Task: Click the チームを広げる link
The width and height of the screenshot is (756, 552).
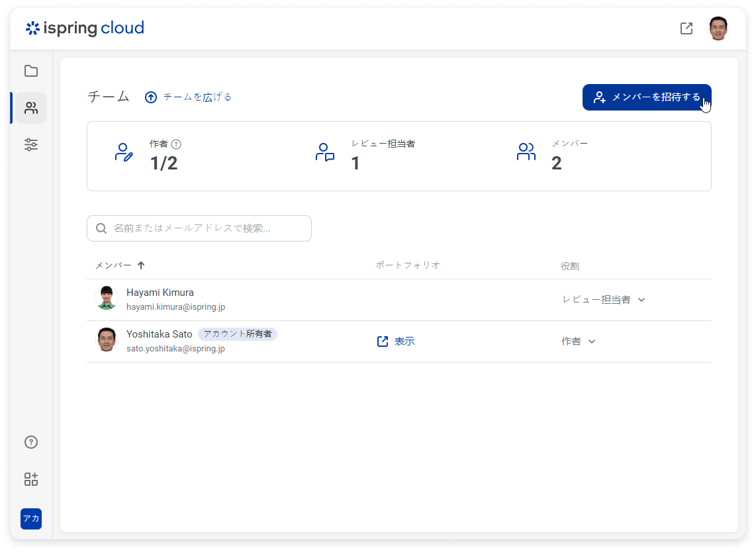Action: coord(189,97)
